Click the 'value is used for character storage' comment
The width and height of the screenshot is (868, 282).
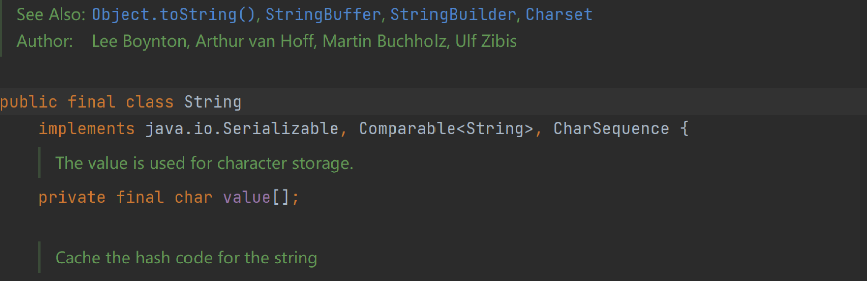pyautogui.click(x=204, y=163)
